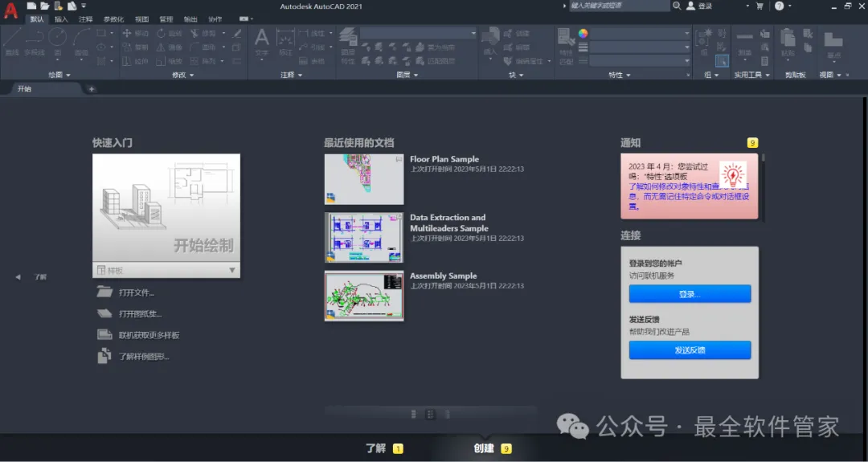The image size is (868, 462).
Task: Open the 视图 (View) ribbon tab
Action: (x=141, y=18)
